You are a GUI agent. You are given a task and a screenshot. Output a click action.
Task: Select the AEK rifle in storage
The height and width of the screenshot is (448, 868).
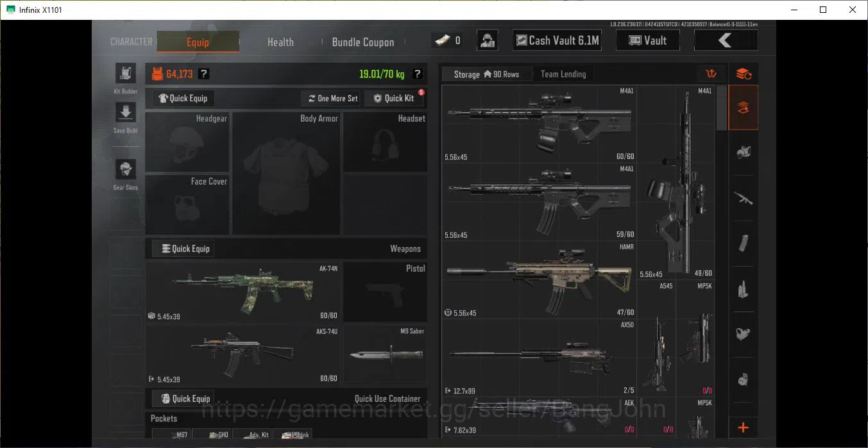pos(540,417)
